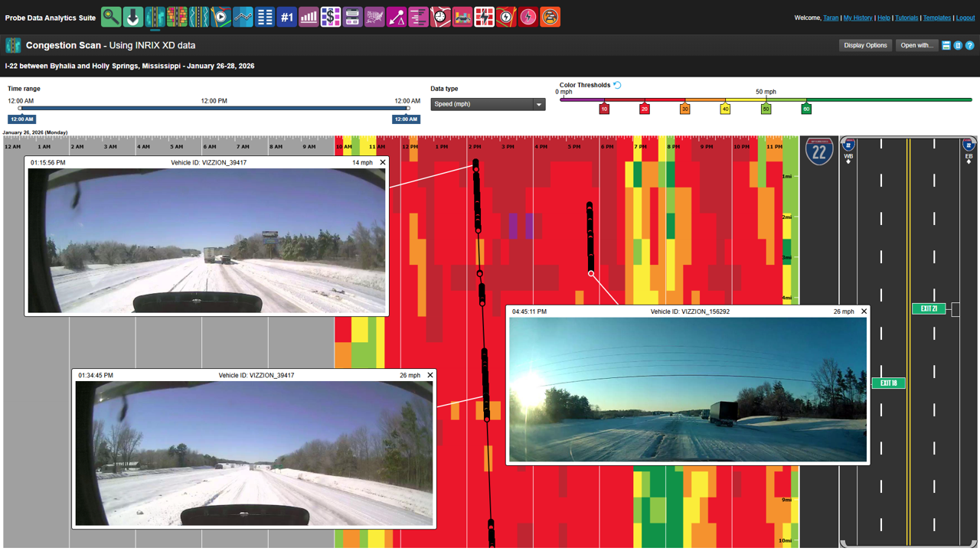
Task: Close the 01:15:56 PM camera popup
Action: (383, 162)
